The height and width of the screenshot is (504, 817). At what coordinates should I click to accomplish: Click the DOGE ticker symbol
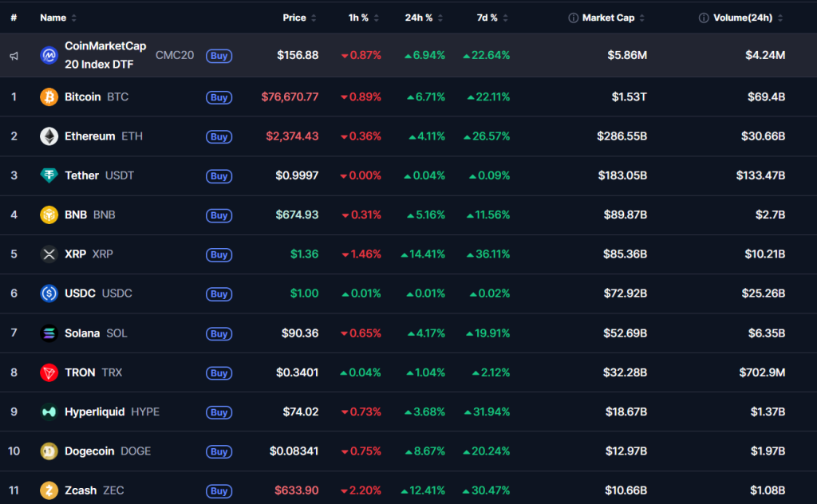136,451
